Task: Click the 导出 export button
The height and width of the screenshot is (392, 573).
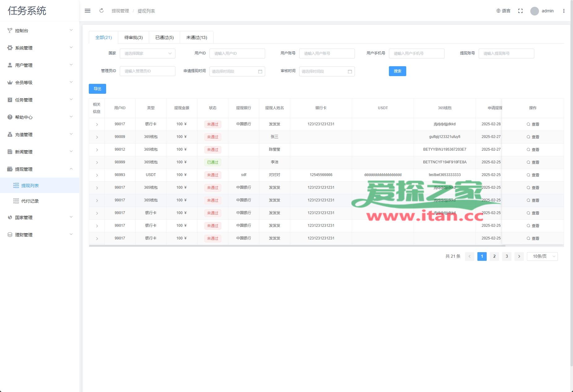Action: point(97,89)
